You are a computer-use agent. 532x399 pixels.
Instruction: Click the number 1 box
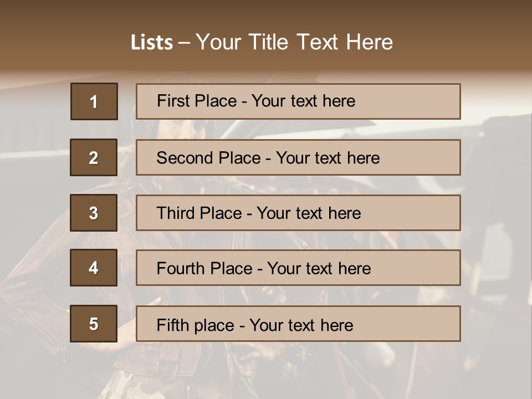click(x=94, y=101)
